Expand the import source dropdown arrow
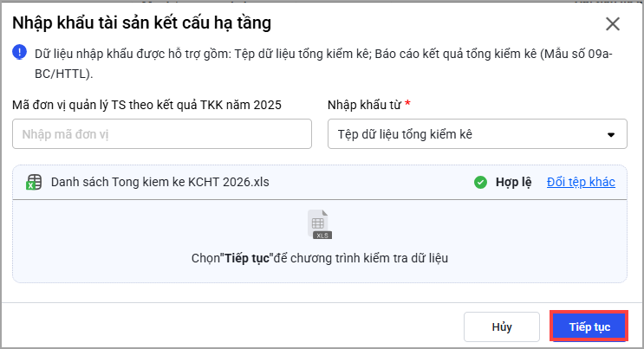 (611, 135)
